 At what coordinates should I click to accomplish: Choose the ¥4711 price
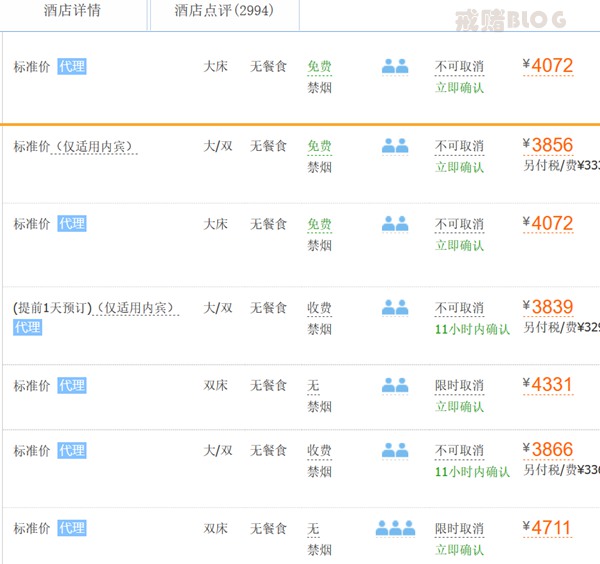(x=551, y=528)
